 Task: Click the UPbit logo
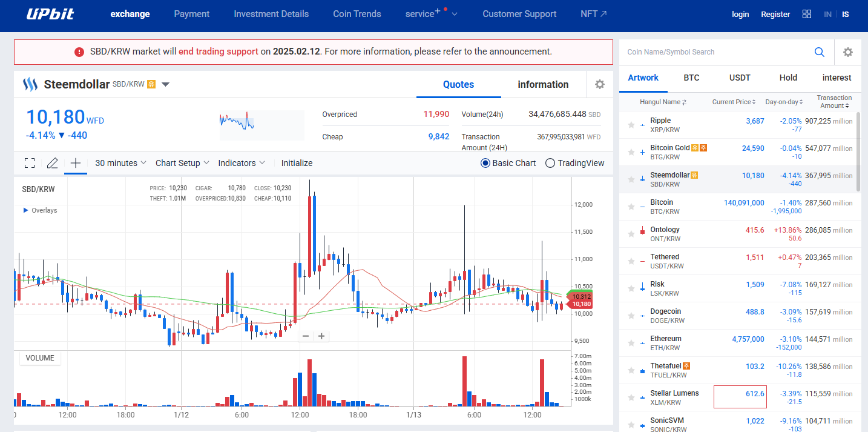50,14
